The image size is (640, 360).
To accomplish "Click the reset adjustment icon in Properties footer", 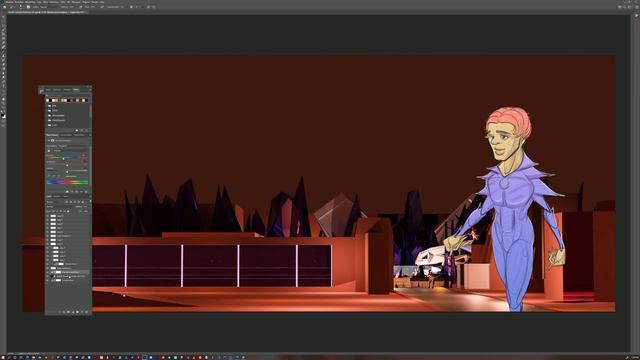I will tap(77, 191).
